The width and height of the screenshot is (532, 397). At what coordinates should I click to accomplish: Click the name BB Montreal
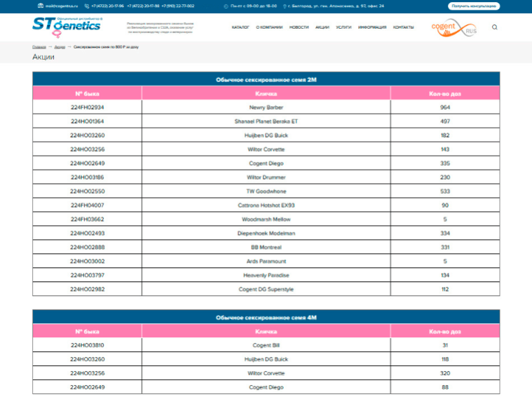266,247
